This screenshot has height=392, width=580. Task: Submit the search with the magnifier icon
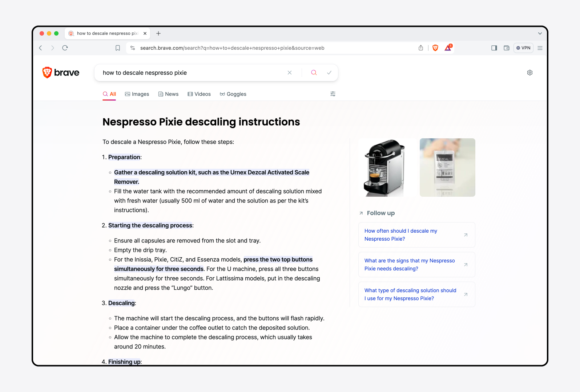coord(314,73)
